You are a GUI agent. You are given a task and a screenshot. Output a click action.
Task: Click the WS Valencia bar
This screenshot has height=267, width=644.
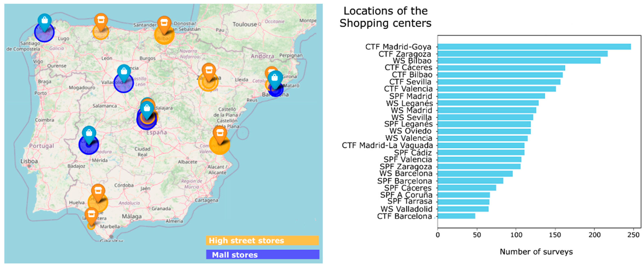(482, 138)
